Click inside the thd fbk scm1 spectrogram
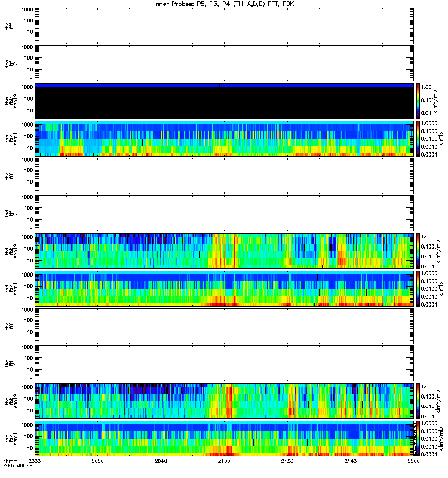Image resolution: width=448 pixels, height=478 pixels. coord(224,289)
